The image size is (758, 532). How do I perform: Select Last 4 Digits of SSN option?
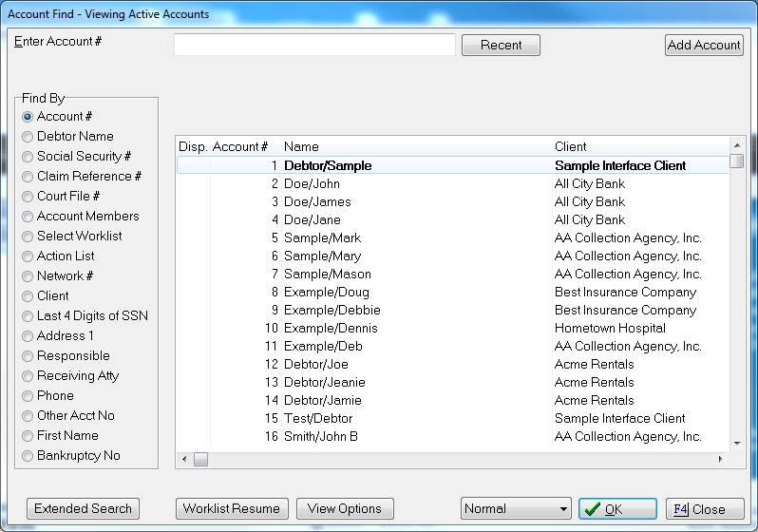[x=28, y=316]
